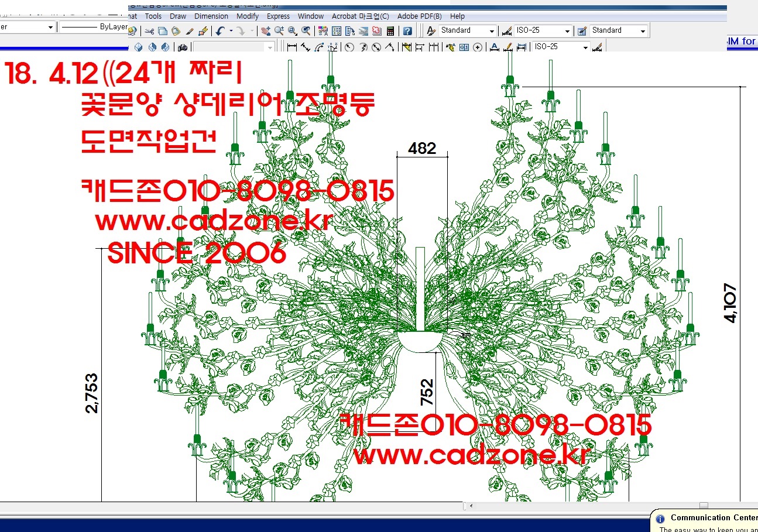The image size is (758, 532).
Task: Select the Zoom Window tool
Action: click(x=293, y=31)
